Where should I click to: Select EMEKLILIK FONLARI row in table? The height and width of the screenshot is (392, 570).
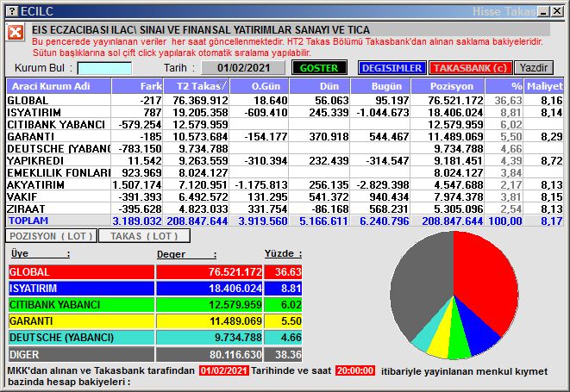point(285,172)
